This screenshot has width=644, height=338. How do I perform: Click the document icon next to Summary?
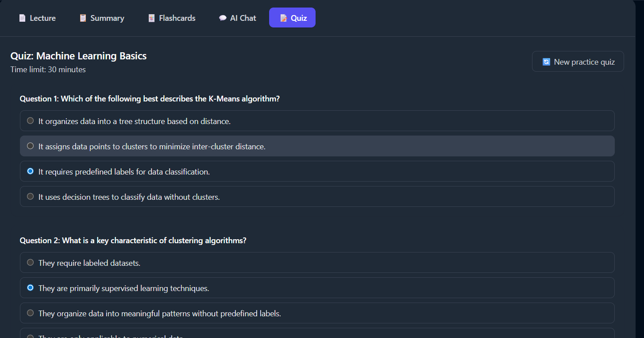tap(82, 18)
